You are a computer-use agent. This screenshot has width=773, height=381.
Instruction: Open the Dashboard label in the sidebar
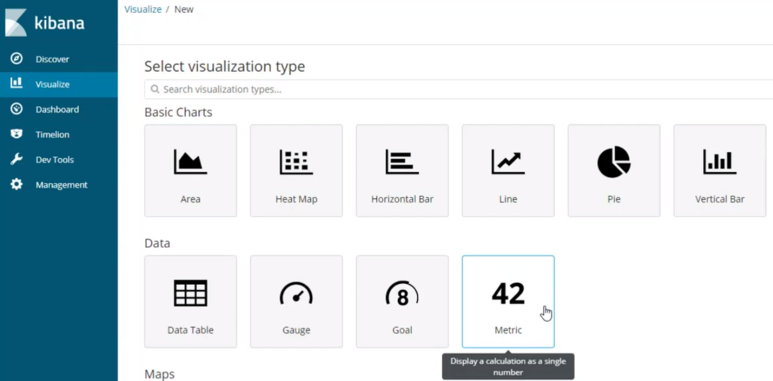(57, 109)
